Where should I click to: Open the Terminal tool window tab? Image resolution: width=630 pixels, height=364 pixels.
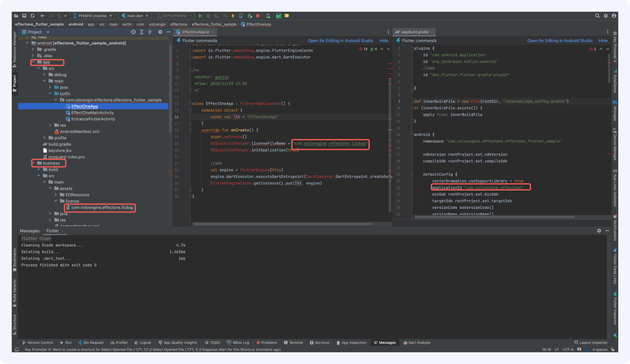coord(293,343)
